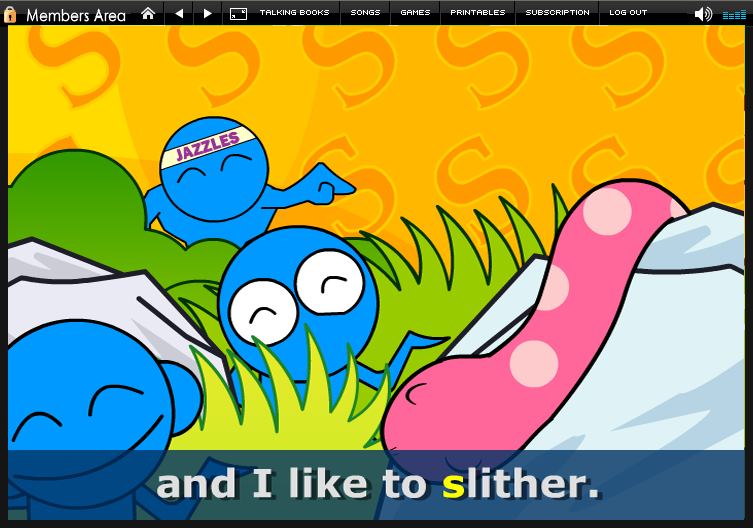Open the Subscription page

coord(557,13)
